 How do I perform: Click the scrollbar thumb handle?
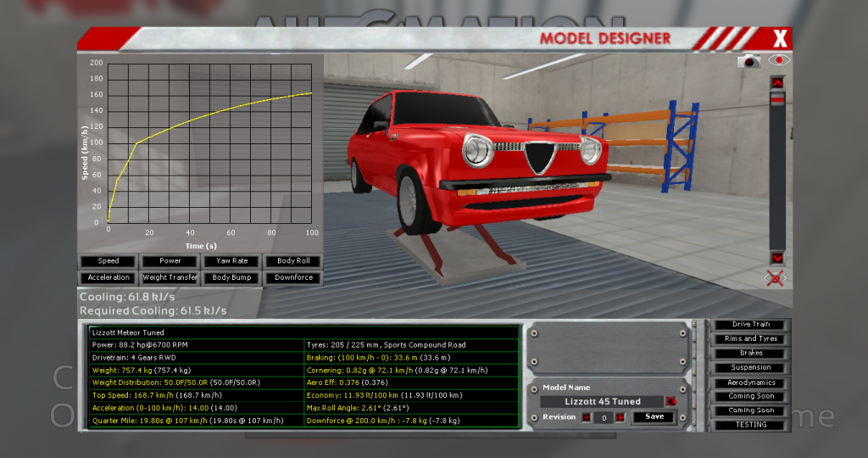778,100
